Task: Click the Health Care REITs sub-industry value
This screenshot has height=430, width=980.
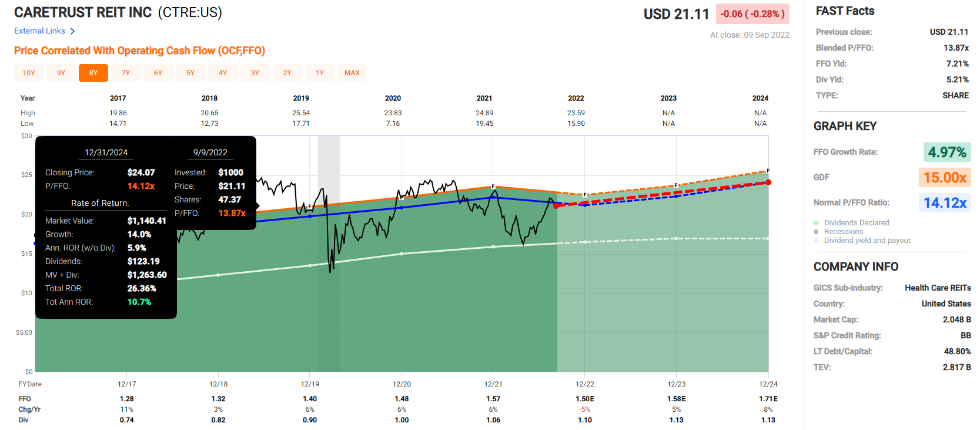Action: [938, 288]
